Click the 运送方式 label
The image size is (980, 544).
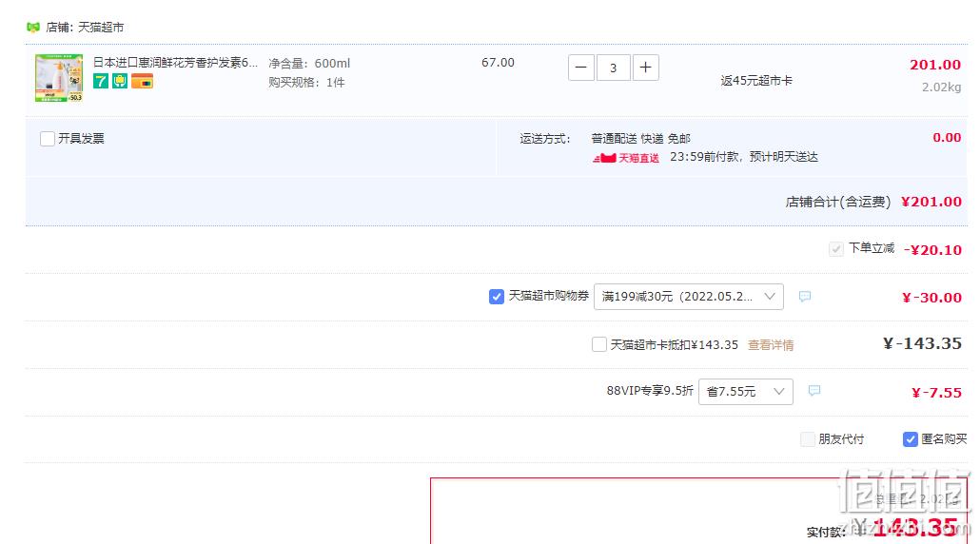pos(545,139)
